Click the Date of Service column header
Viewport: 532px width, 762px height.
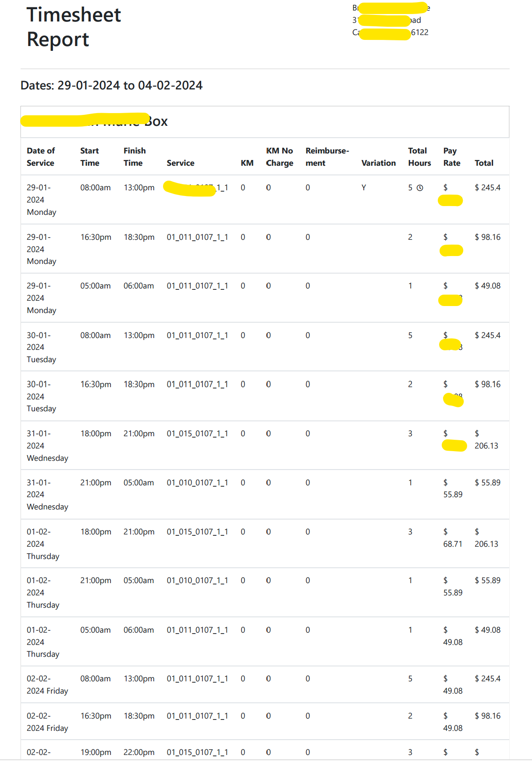pos(41,157)
